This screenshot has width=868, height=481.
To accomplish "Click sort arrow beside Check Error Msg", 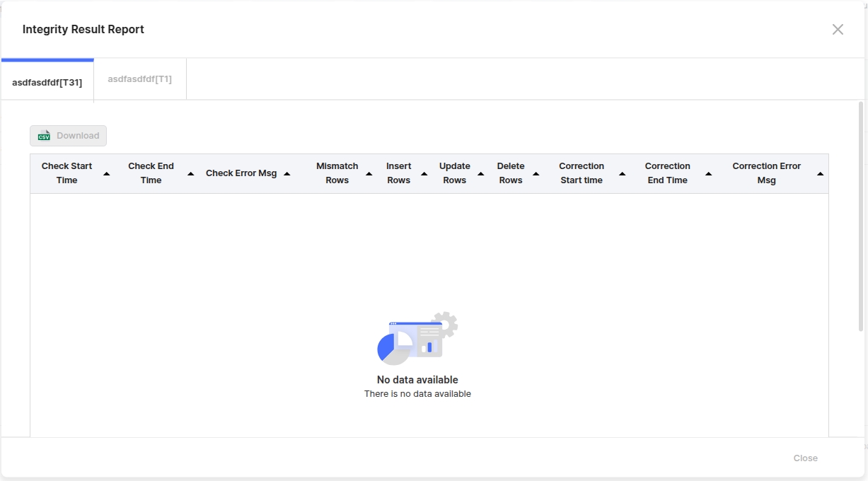I will pyautogui.click(x=287, y=173).
